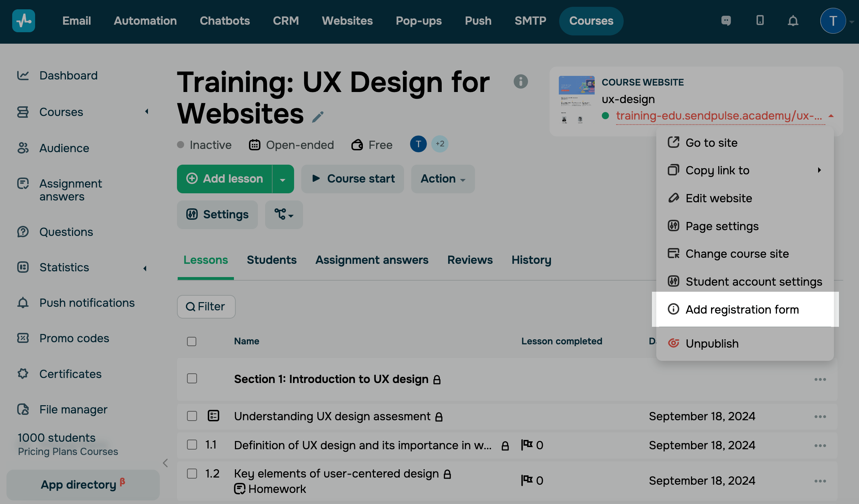Select the lesson 1.1 checkbox
Viewport: 859px width, 504px height.
point(192,445)
